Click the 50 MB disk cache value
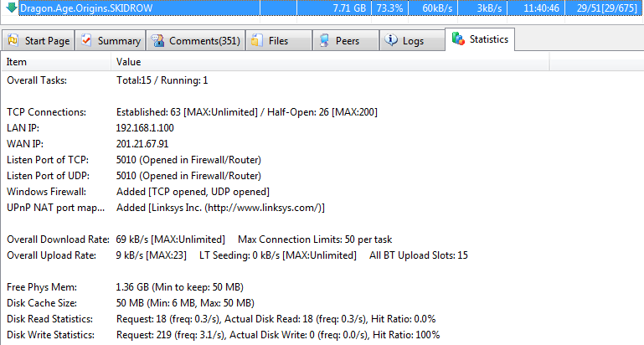Viewport: 644px width, 345px height. (185, 303)
